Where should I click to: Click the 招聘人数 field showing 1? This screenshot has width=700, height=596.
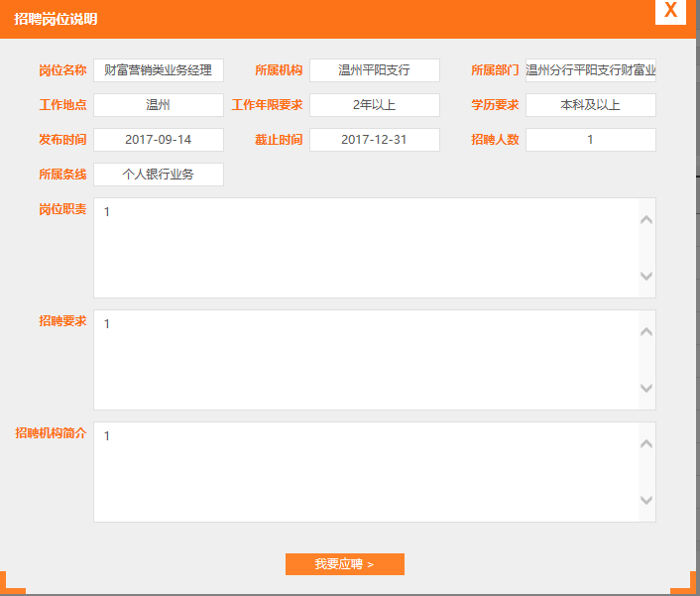tap(590, 140)
